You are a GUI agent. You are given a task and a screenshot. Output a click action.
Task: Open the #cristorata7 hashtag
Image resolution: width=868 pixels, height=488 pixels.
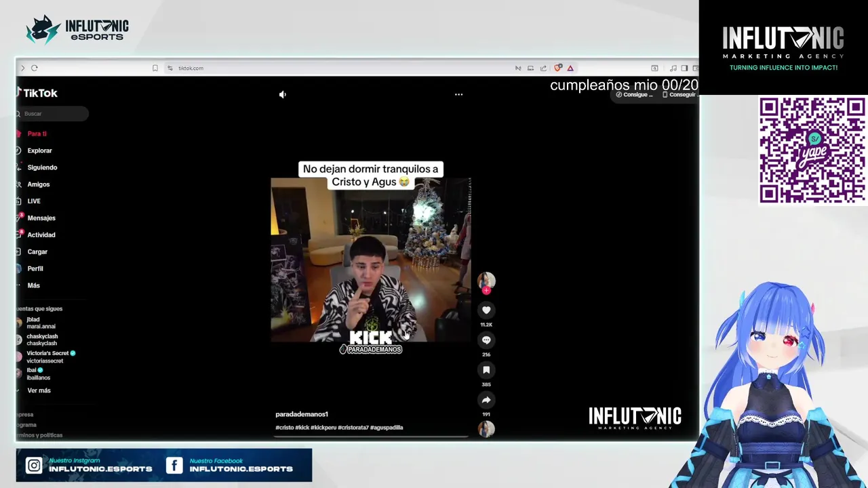[x=353, y=428]
